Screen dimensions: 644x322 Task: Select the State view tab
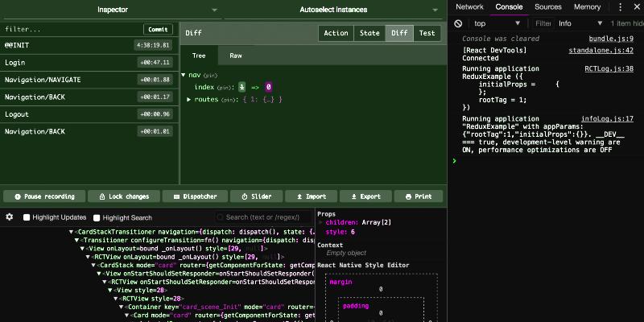[x=369, y=33]
